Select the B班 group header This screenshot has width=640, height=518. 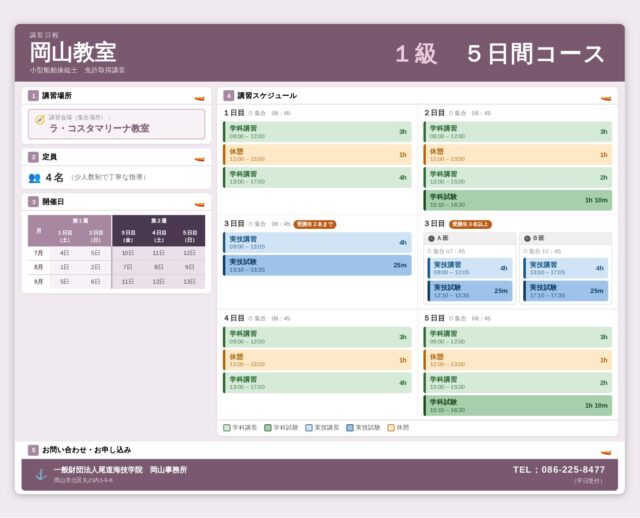[x=565, y=238]
